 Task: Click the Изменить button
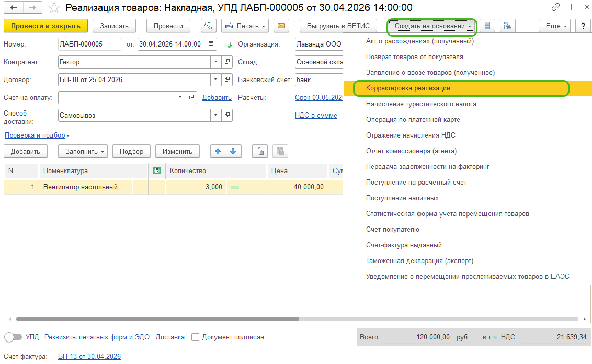click(x=177, y=152)
